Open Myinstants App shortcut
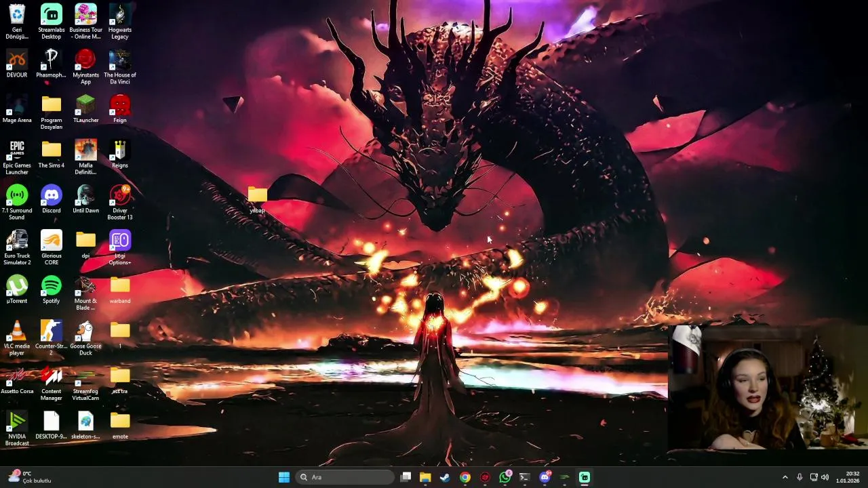This screenshot has width=868, height=488. coord(85,67)
